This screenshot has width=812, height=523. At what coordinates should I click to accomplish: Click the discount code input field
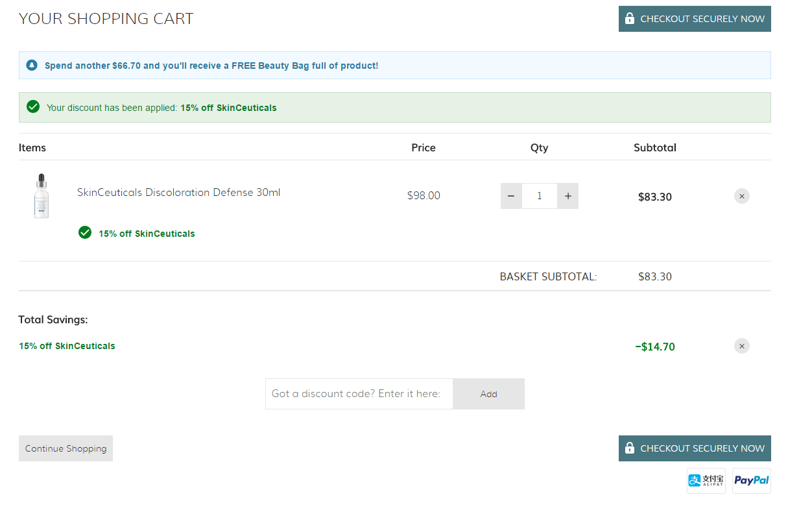tap(359, 394)
